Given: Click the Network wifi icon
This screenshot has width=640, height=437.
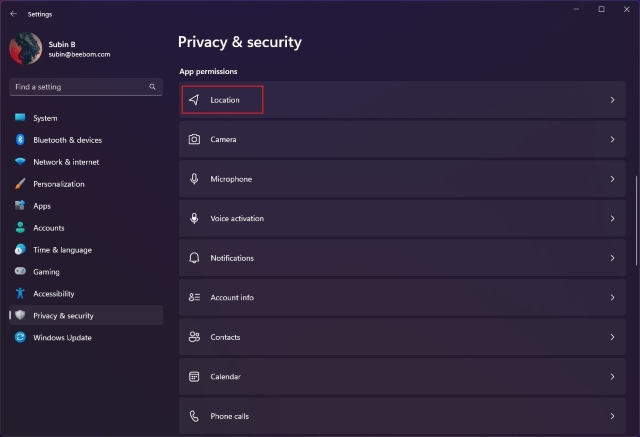Looking at the screenshot, I should (20, 162).
